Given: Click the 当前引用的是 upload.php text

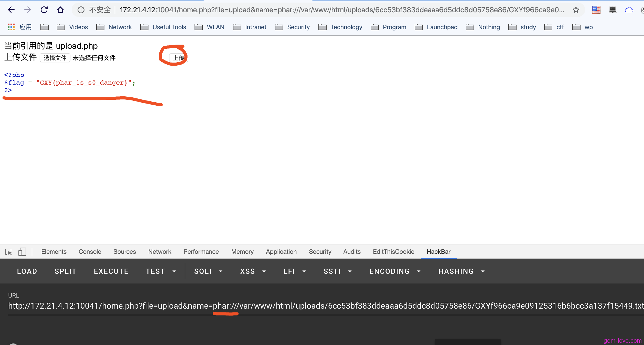Looking at the screenshot, I should 51,46.
